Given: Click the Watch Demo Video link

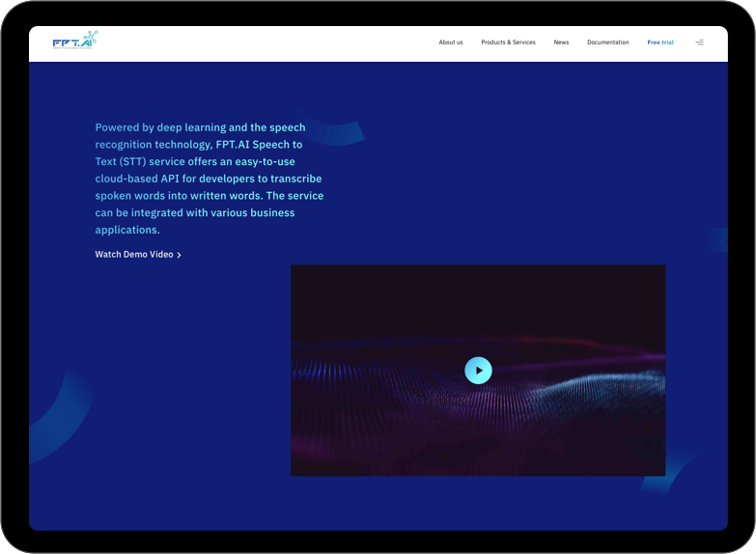Looking at the screenshot, I should (138, 255).
